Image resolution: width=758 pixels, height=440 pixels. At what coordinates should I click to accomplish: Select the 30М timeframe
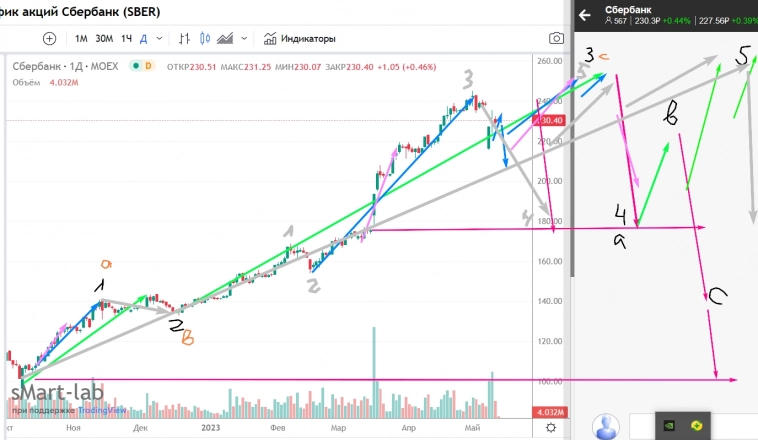(104, 39)
